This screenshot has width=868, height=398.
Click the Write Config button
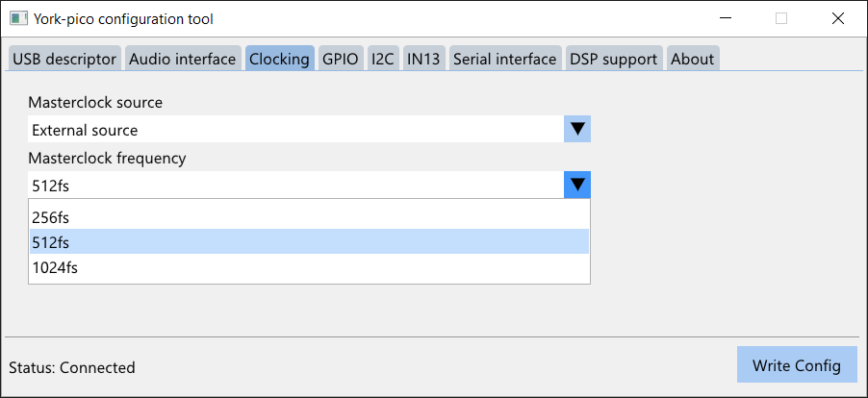pos(797,365)
